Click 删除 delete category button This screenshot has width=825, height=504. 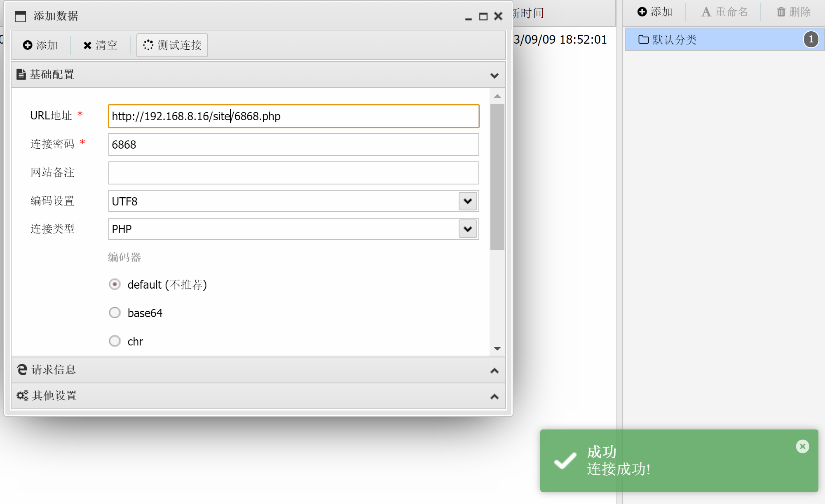794,12
